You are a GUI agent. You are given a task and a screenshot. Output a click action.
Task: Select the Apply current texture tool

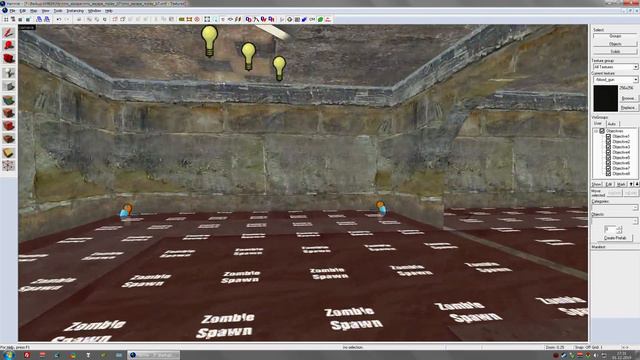tap(9, 113)
